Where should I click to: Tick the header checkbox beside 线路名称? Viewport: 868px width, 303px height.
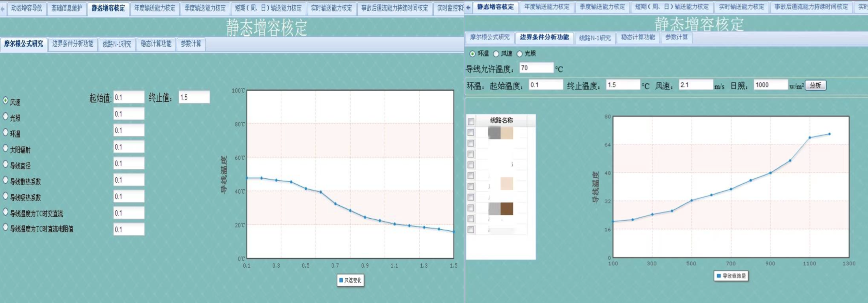coord(471,122)
